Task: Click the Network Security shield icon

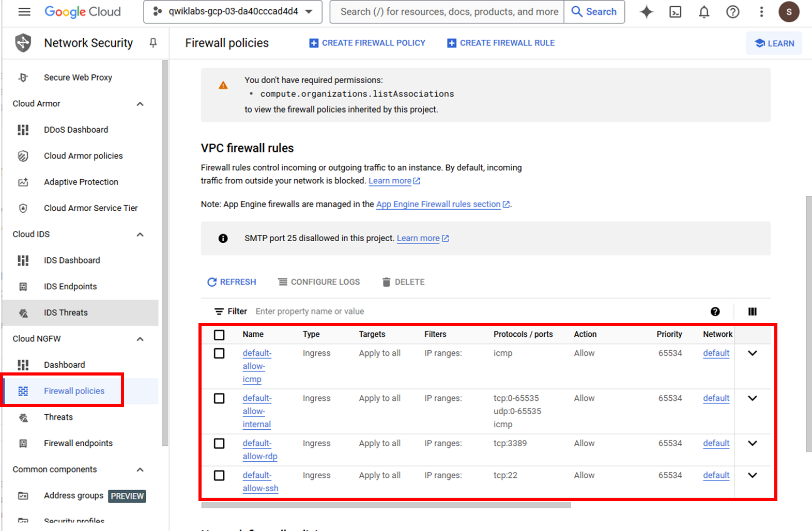Action: (23, 43)
